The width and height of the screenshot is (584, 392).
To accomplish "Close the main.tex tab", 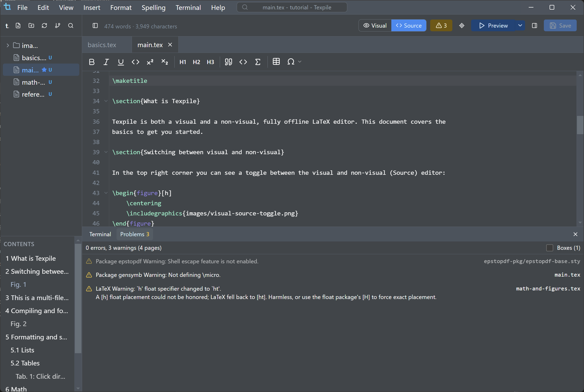I will (x=170, y=45).
